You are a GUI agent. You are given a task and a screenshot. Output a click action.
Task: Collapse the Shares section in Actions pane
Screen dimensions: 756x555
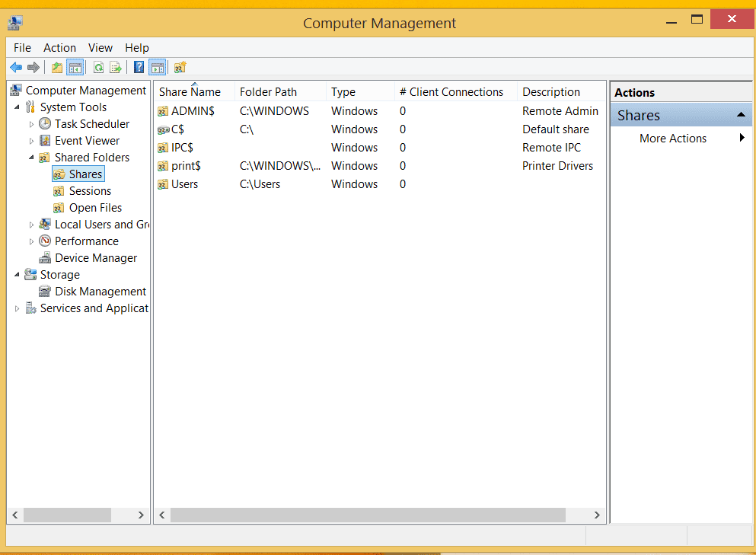(x=741, y=115)
